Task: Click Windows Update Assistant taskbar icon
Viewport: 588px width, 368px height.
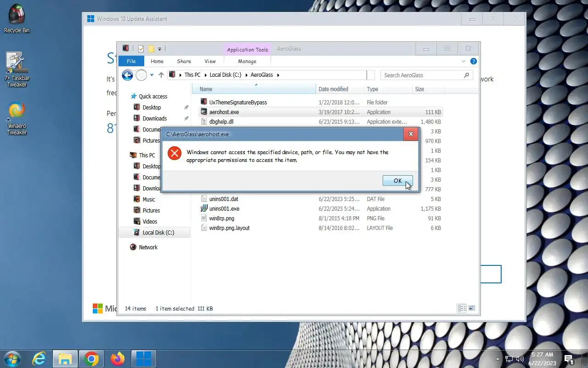Action: (144, 359)
